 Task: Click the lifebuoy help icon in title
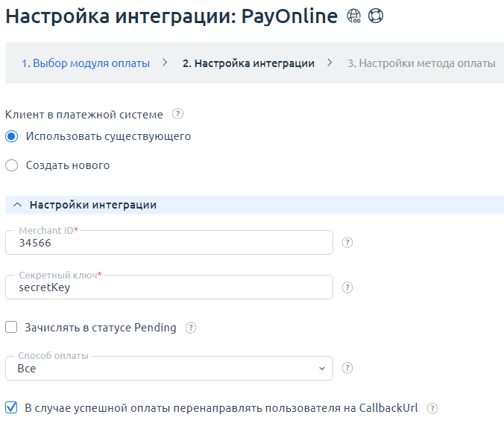pos(376,16)
